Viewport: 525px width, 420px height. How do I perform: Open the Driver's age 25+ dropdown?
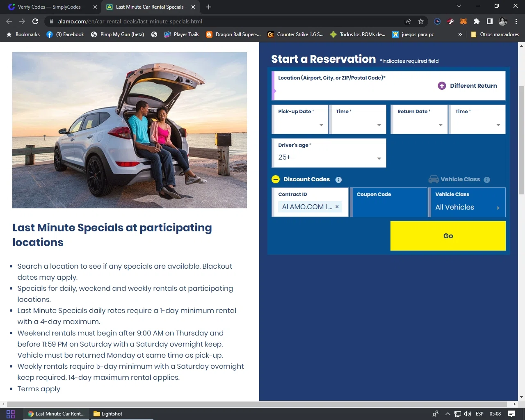(329, 153)
